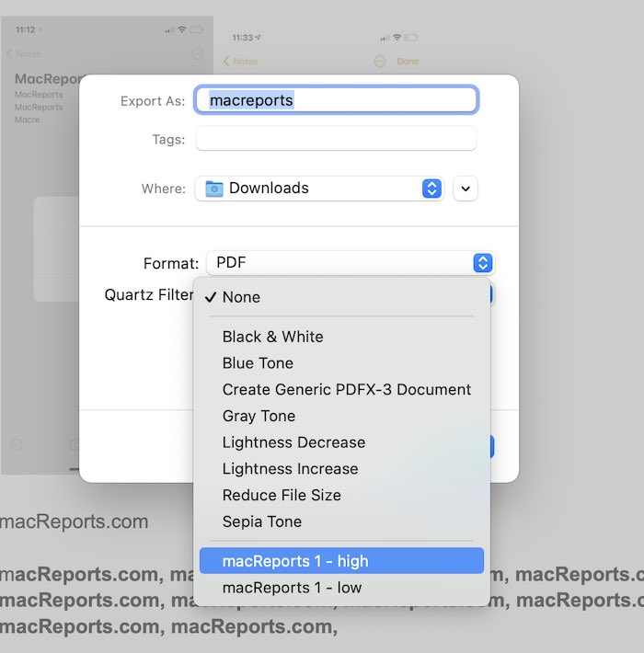The height and width of the screenshot is (653, 644).
Task: Select macReports 1 - high filter
Action: pyautogui.click(x=341, y=561)
